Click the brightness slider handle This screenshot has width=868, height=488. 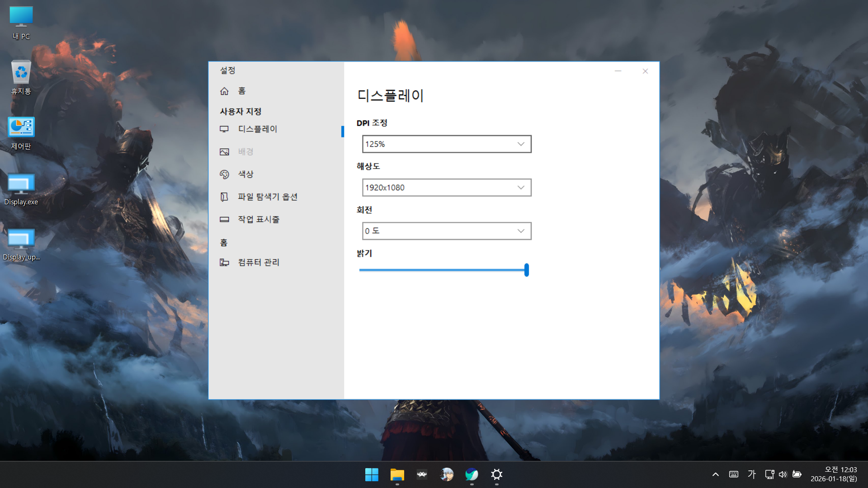[526, 270]
